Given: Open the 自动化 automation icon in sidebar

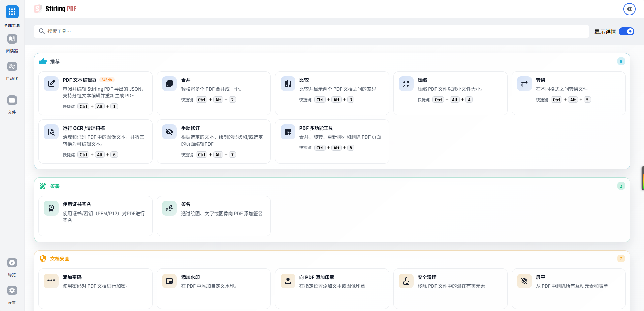Looking at the screenshot, I should (x=12, y=67).
